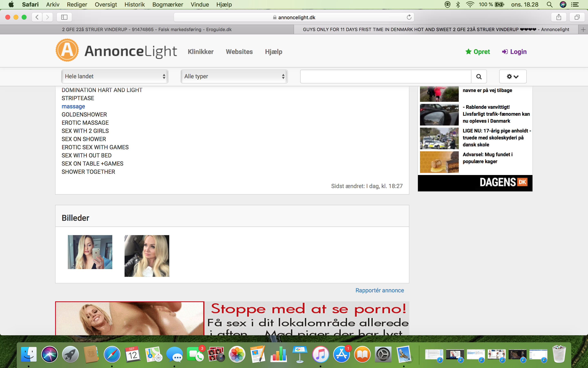Open the Rablende vanvittigt traffic article
The height and width of the screenshot is (368, 588).
[x=476, y=114]
